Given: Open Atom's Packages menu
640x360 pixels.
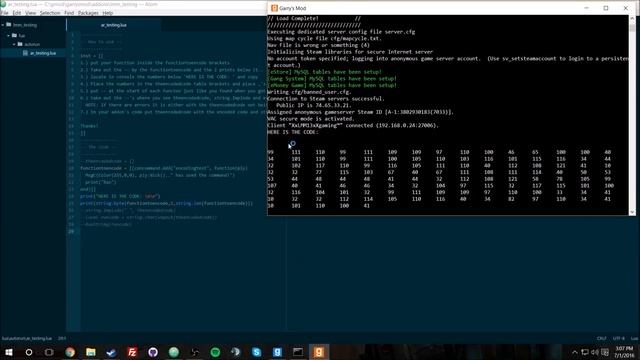Looking at the screenshot, I should click(88, 13).
